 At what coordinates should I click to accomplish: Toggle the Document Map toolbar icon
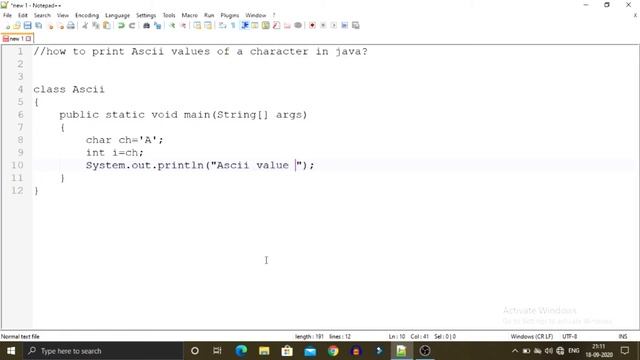click(x=265, y=26)
